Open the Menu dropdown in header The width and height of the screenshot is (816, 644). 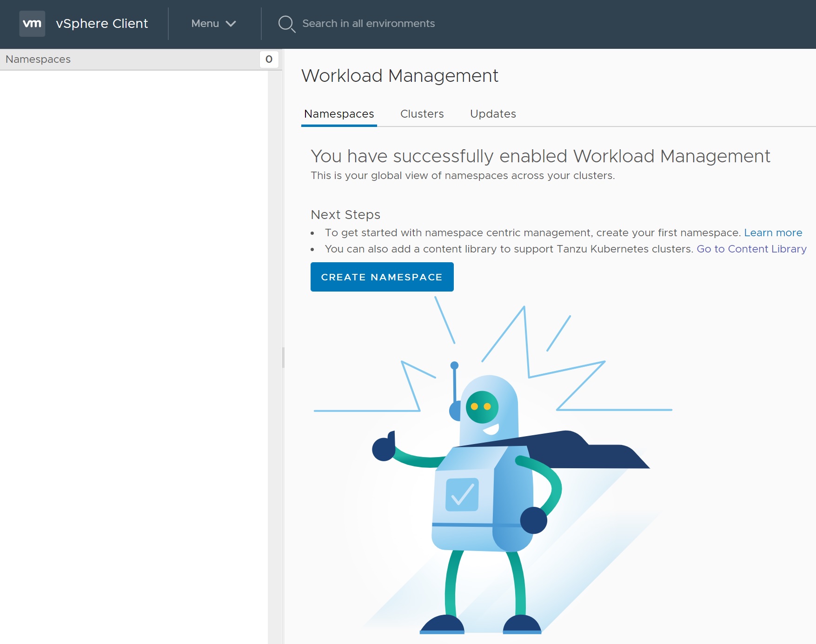pyautogui.click(x=213, y=24)
